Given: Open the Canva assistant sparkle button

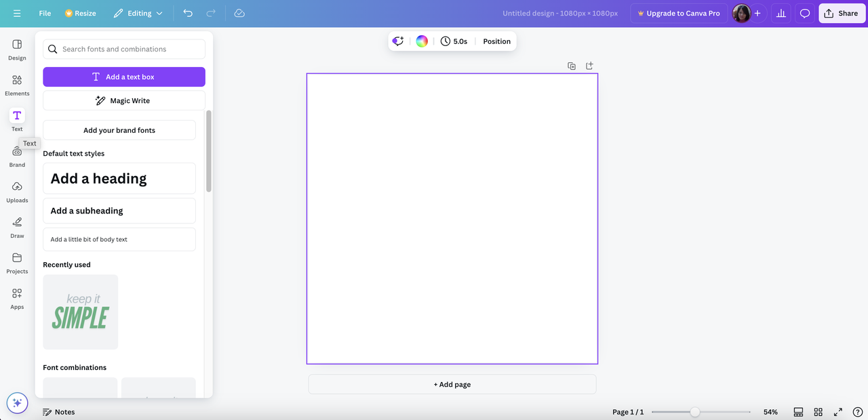Looking at the screenshot, I should pyautogui.click(x=17, y=403).
